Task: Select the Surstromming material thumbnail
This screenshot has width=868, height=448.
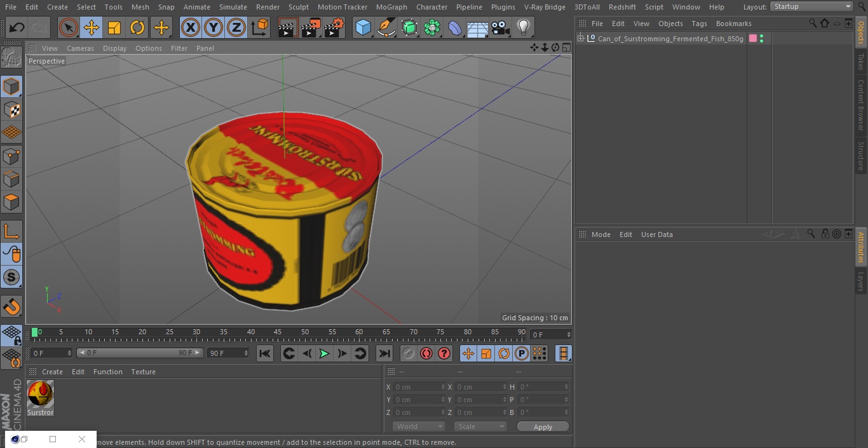Action: click(x=41, y=395)
